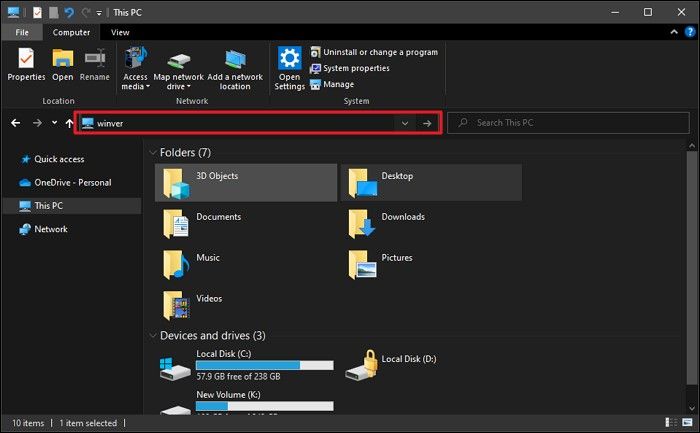Go up one level with the up arrow
Image resolution: width=700 pixels, height=433 pixels.
69,123
